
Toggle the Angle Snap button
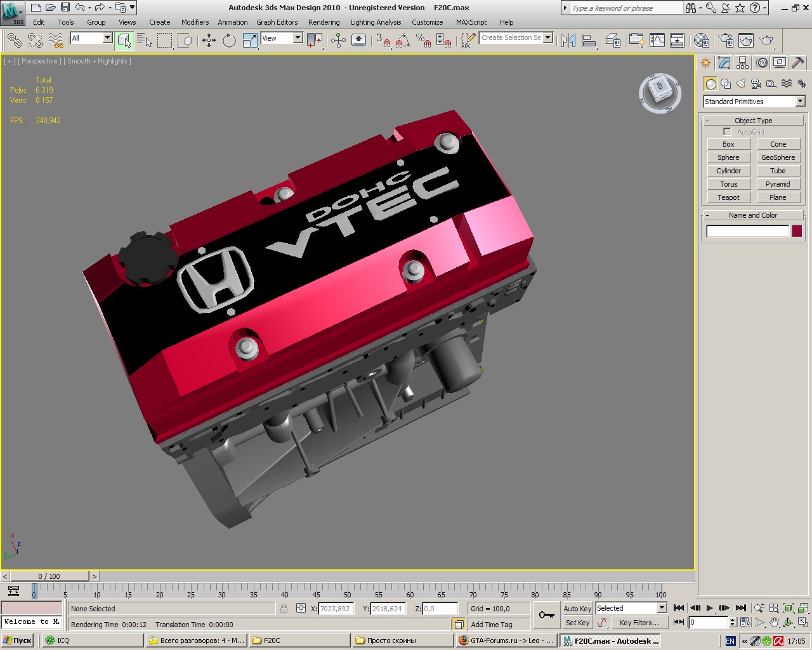point(403,41)
